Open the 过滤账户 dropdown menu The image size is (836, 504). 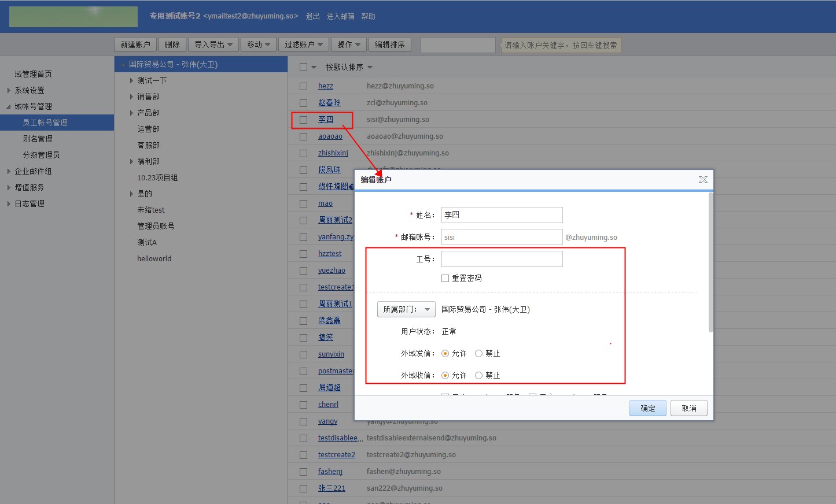tap(304, 45)
